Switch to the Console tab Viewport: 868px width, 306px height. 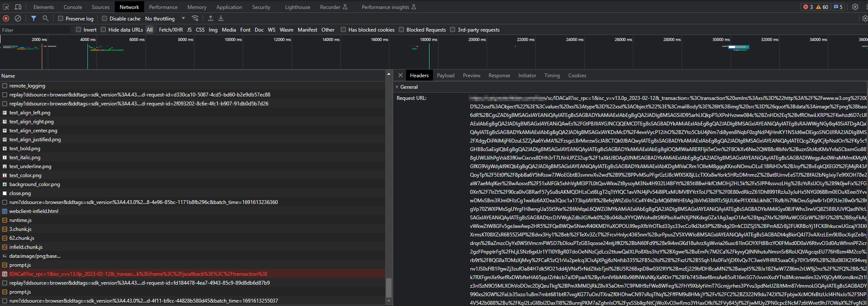(x=73, y=7)
